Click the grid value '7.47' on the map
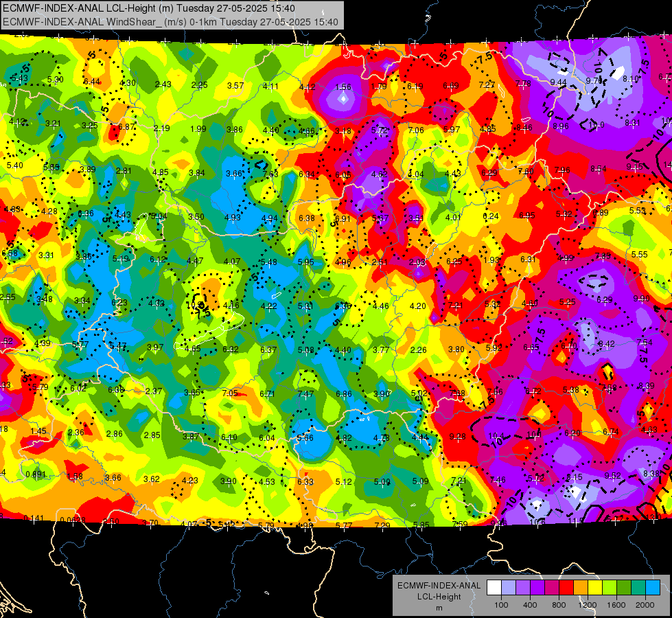The height and width of the screenshot is (618, 672). (x=305, y=393)
